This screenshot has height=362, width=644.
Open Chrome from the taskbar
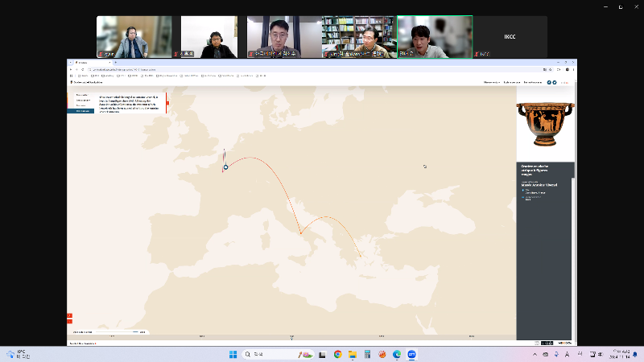click(x=338, y=354)
